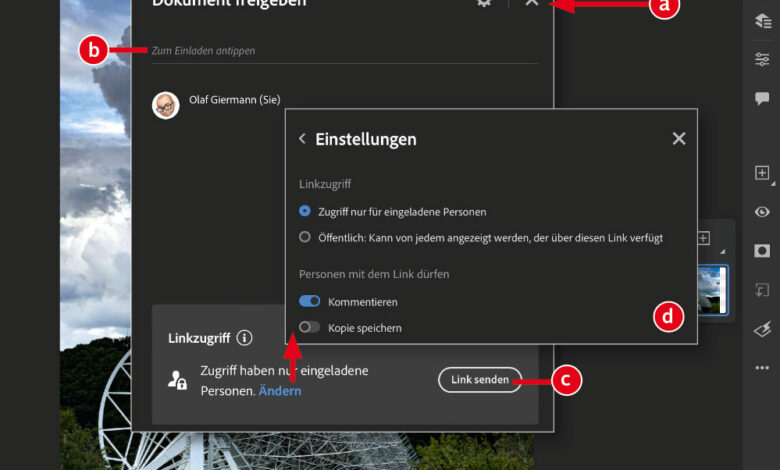Open the layers stack icon in sidebar
The width and height of the screenshot is (780, 470).
click(762, 20)
